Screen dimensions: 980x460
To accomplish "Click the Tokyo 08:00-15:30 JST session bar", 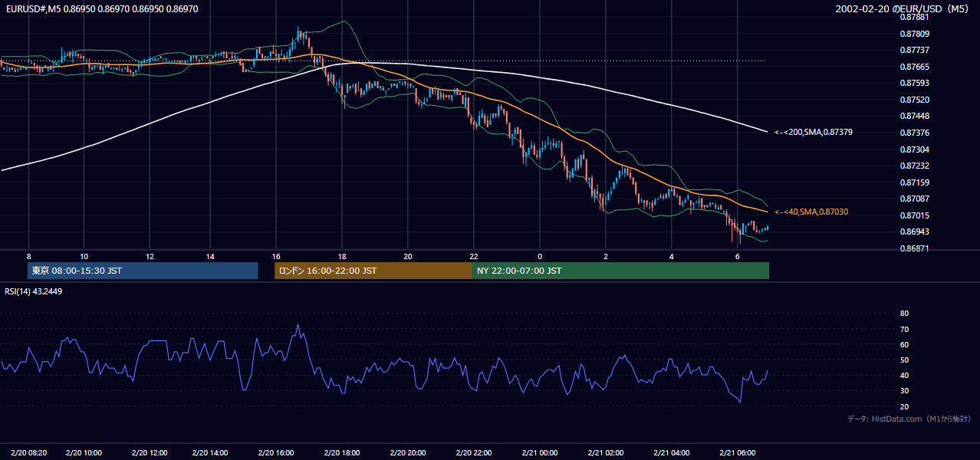I will 143,271.
